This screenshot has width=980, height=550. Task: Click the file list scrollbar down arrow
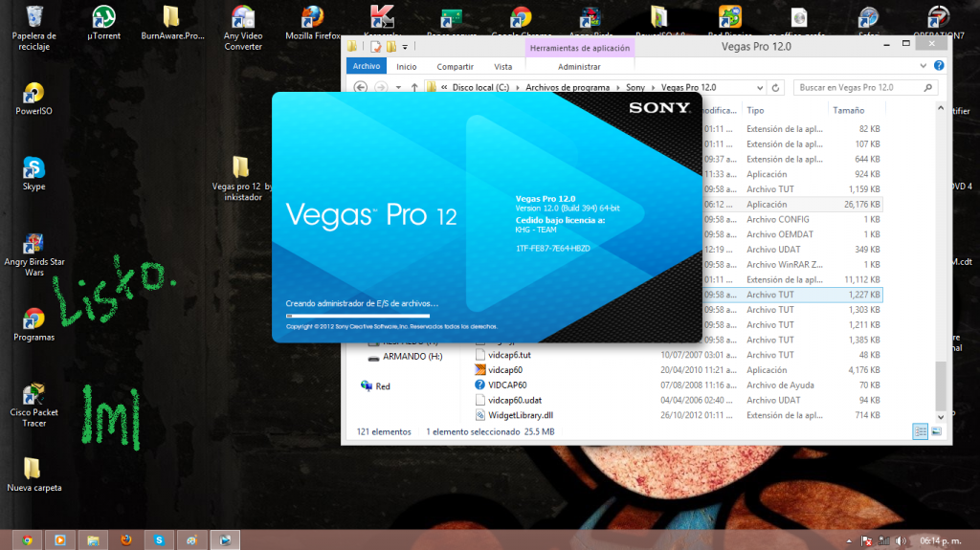(941, 417)
